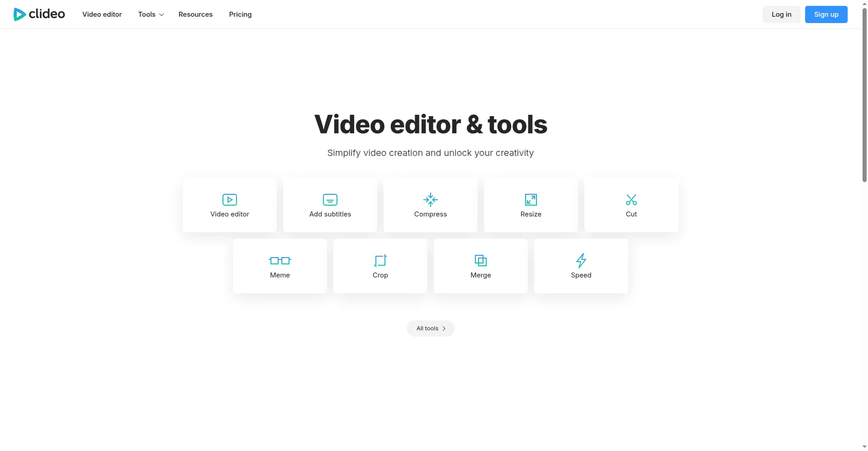The width and height of the screenshot is (868, 451).
Task: Open the Pricing page
Action: [240, 14]
